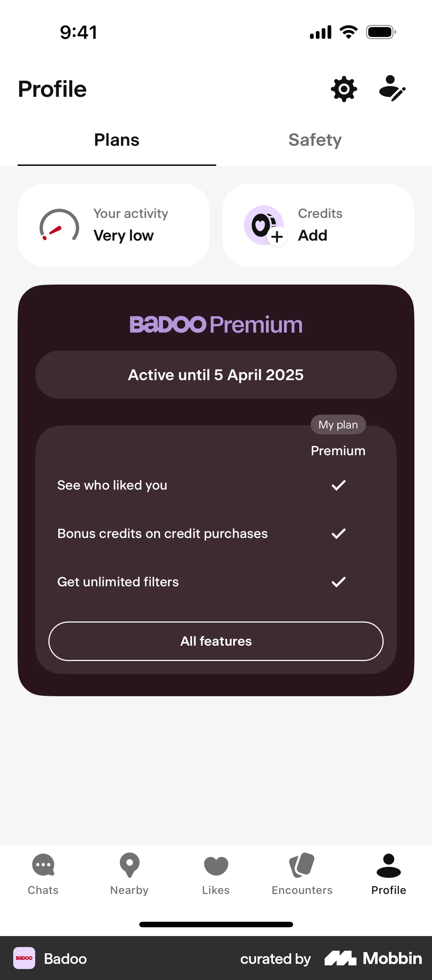Tap the edit profile pencil icon
432x980 pixels.
coord(393,89)
